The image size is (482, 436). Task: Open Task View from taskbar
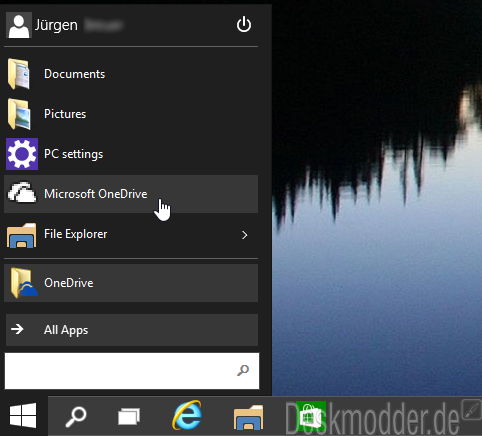(129, 417)
